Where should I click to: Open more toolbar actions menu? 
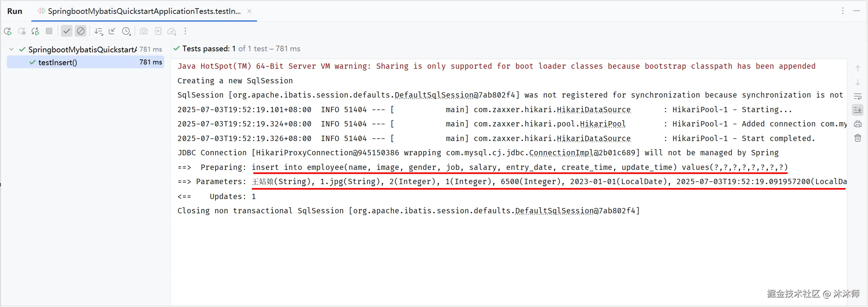[185, 31]
